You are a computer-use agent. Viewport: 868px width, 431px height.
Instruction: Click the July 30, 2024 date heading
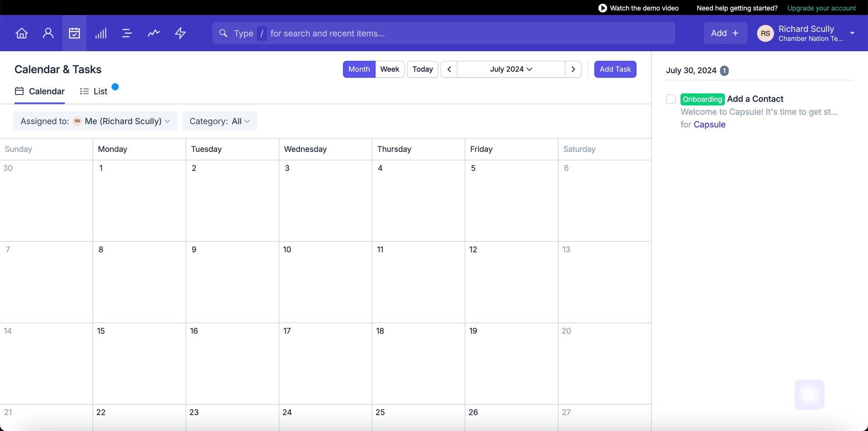[x=691, y=71]
